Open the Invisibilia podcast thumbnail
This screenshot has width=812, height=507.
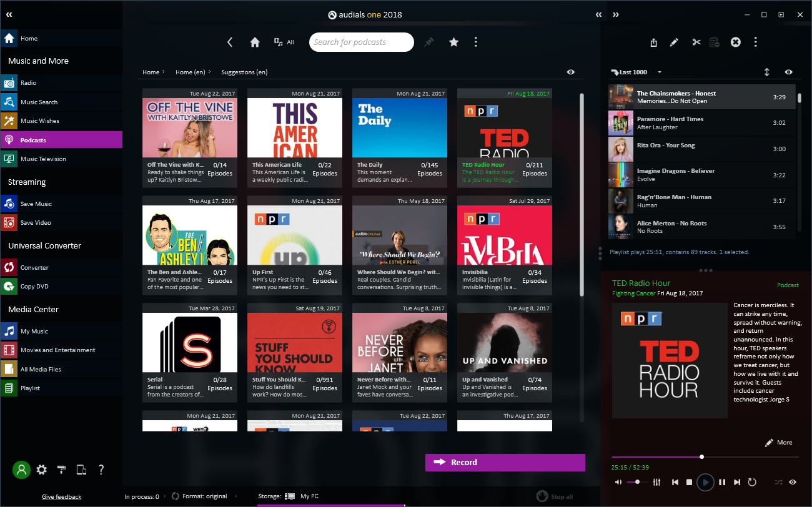505,235
